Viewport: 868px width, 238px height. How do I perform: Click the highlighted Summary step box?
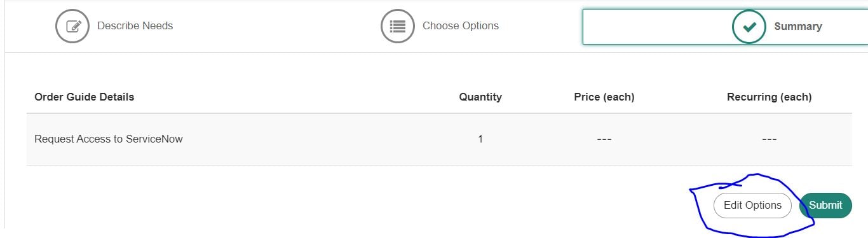click(x=725, y=27)
